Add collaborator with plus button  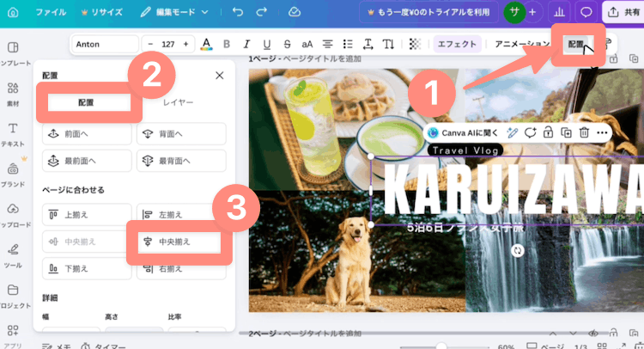tap(532, 12)
